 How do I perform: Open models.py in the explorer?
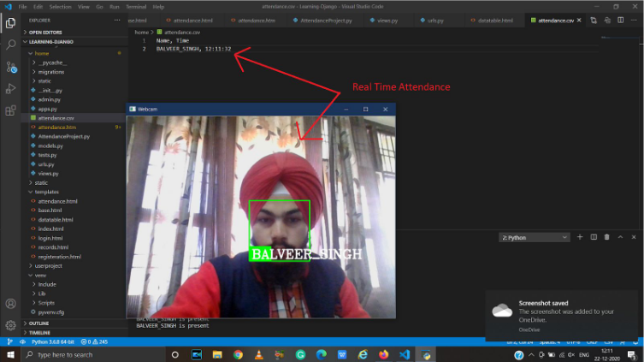pos(50,145)
